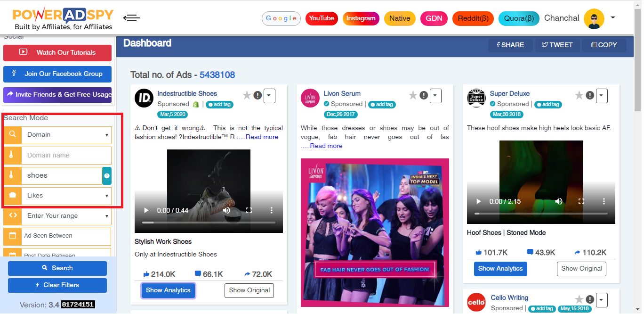Open the Chanchal user avatar
The height and width of the screenshot is (314, 644).
594,19
